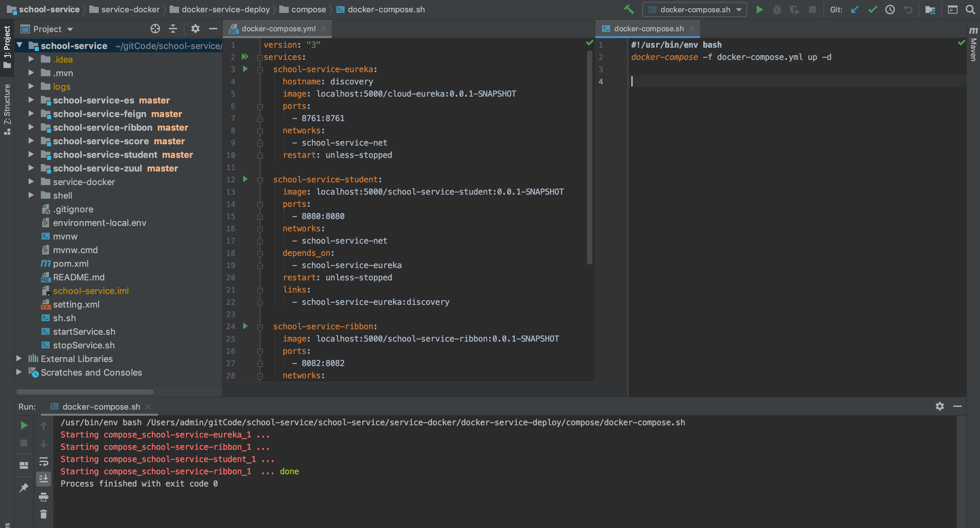The width and height of the screenshot is (980, 528).
Task: Expand External Libraries node
Action: [x=19, y=359]
